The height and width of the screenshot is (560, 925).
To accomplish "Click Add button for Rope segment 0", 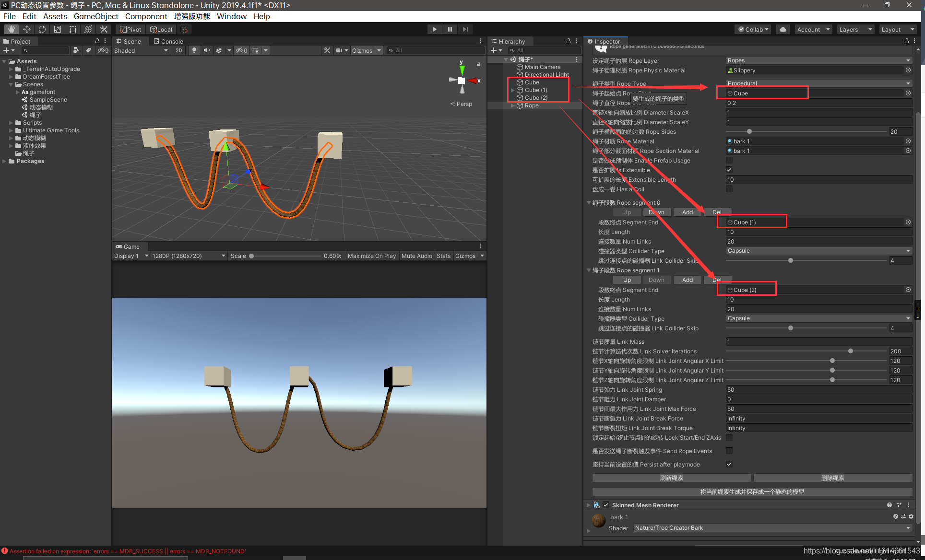I will pos(687,212).
